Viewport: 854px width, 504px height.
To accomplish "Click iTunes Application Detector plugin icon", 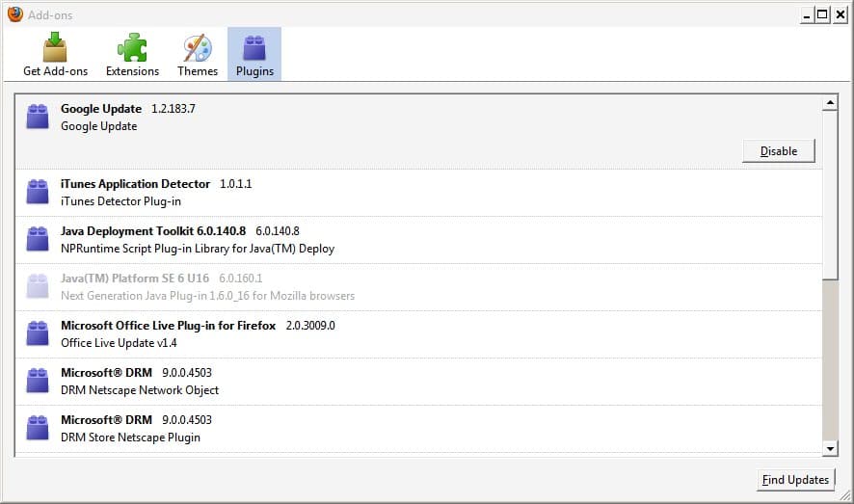I will pyautogui.click(x=38, y=192).
